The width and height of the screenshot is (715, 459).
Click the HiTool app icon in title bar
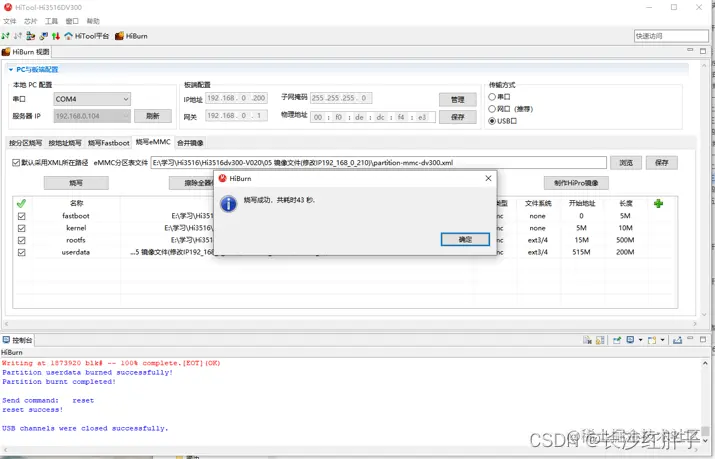(x=8, y=7)
